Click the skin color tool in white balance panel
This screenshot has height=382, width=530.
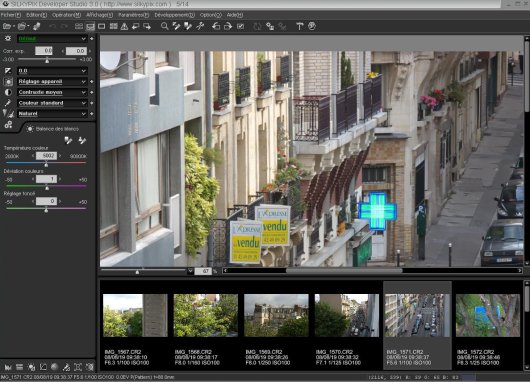click(x=82, y=141)
